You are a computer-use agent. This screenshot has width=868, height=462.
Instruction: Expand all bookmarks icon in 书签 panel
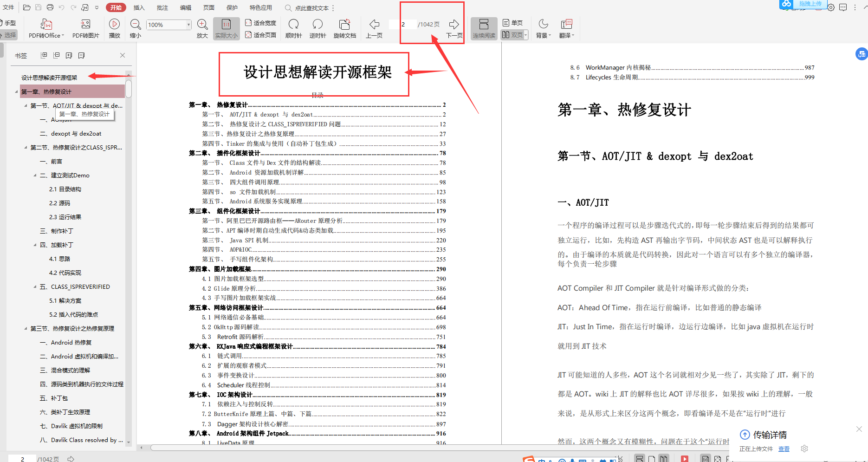pyautogui.click(x=44, y=55)
